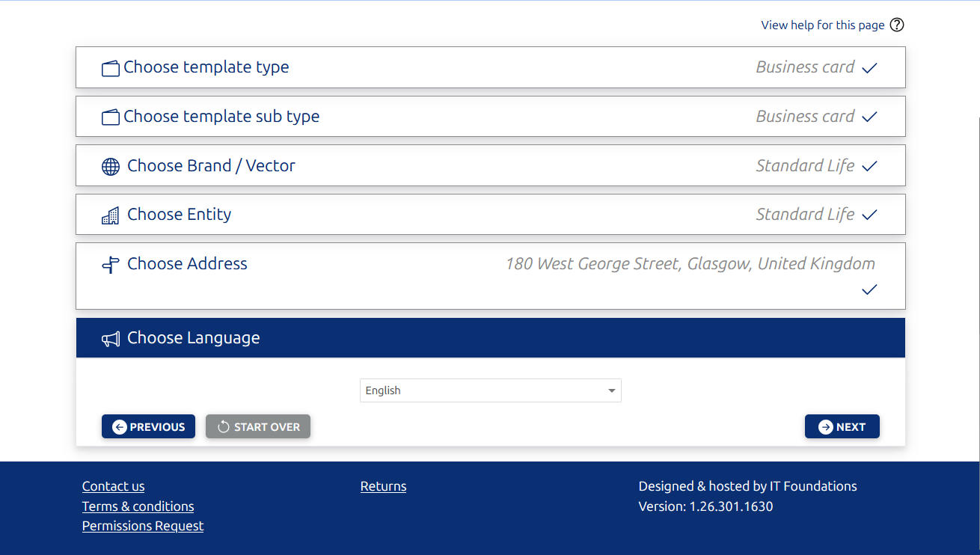Viewport: 980px width, 555px height.
Task: Click the START OVER button
Action: [258, 426]
